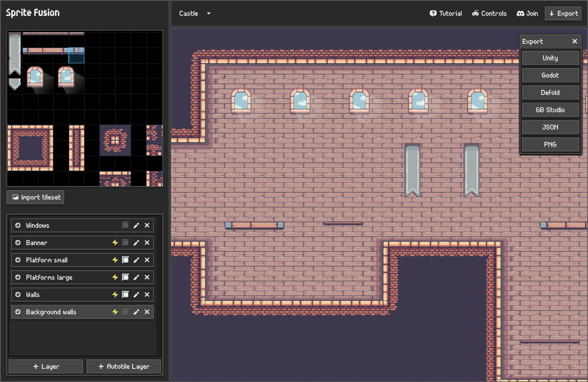Toggle collider on the Windows layer

coord(125,225)
